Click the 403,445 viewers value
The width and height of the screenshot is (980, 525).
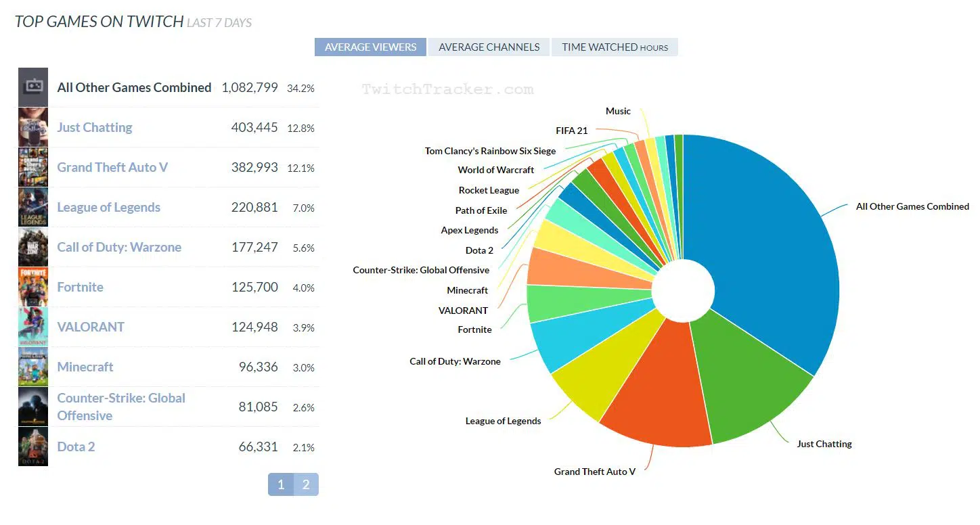click(254, 127)
